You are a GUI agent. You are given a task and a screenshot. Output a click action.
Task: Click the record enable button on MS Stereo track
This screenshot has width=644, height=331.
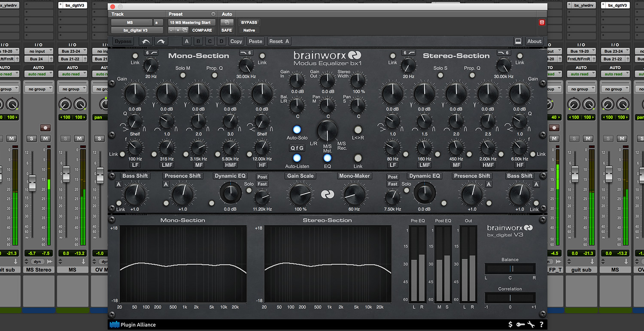(x=45, y=128)
